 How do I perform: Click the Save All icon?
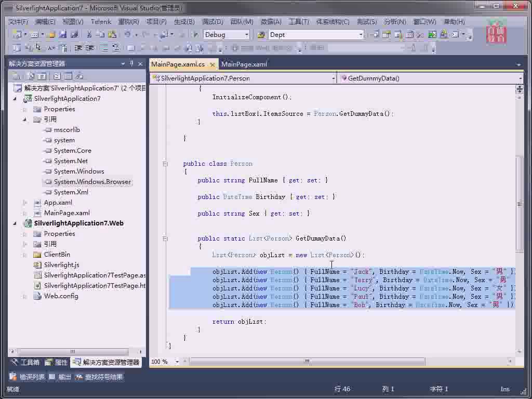point(74,34)
